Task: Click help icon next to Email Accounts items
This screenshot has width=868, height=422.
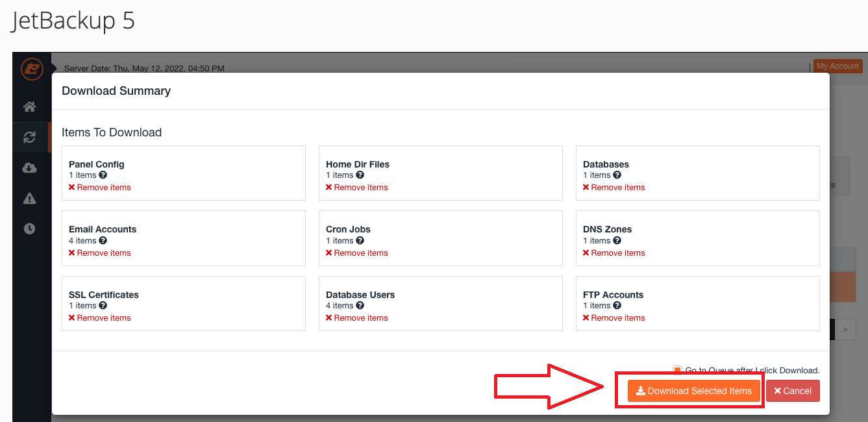Action: click(x=103, y=241)
